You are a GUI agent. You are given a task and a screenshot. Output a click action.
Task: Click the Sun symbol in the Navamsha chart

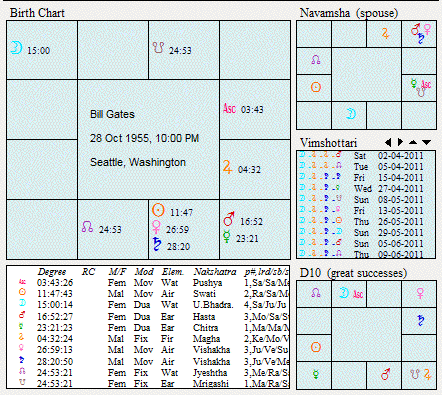(316, 87)
